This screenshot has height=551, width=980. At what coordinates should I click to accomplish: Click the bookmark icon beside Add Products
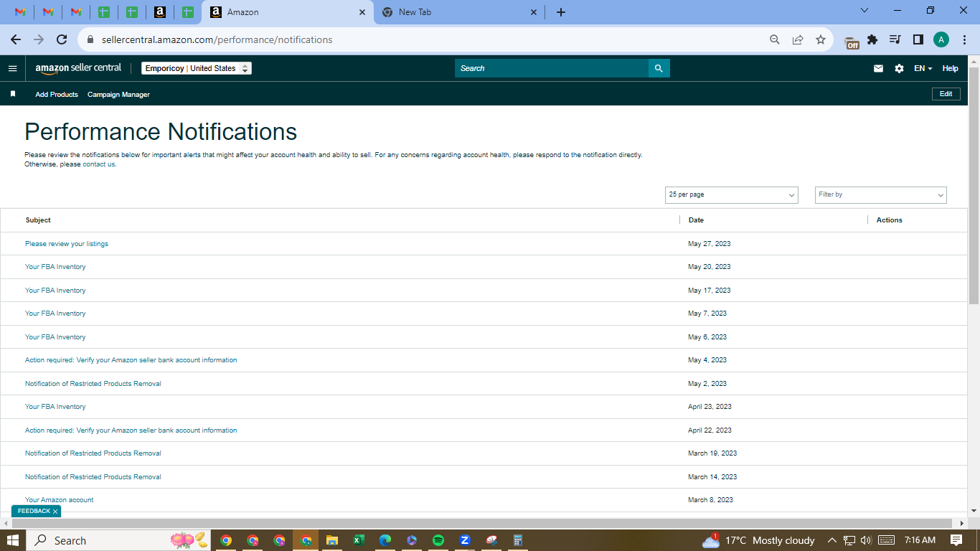tap(13, 94)
